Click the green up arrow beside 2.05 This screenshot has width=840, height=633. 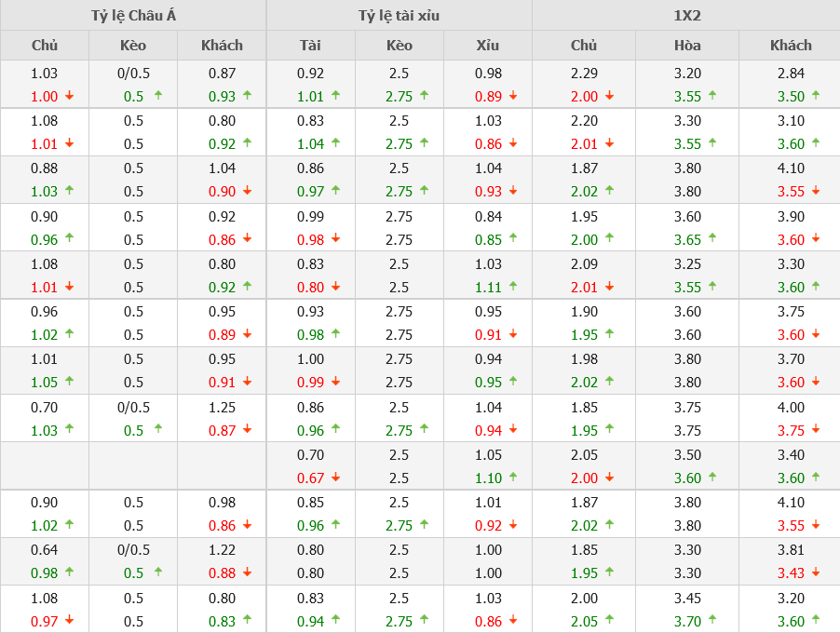tap(609, 620)
